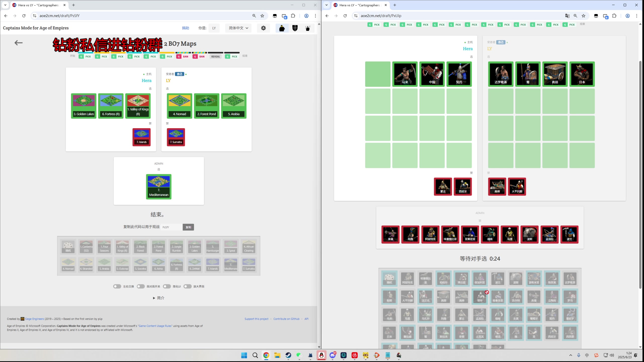Click the 复制 copy code button
The width and height of the screenshot is (644, 362).
[x=188, y=227]
